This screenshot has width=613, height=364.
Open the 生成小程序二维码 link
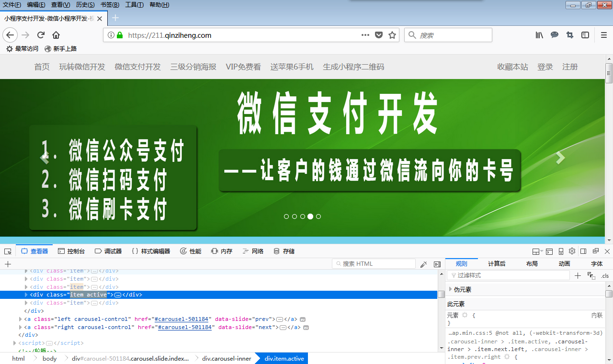pyautogui.click(x=353, y=67)
